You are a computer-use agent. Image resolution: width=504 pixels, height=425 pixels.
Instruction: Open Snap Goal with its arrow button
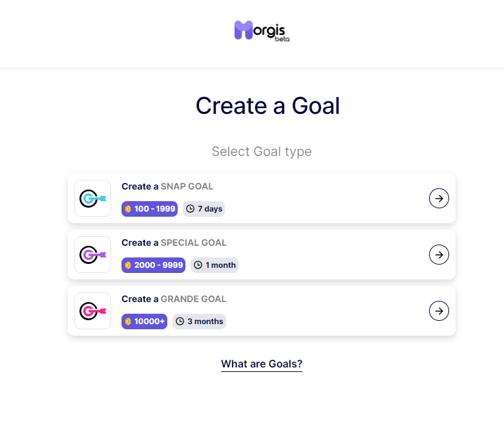(x=439, y=199)
